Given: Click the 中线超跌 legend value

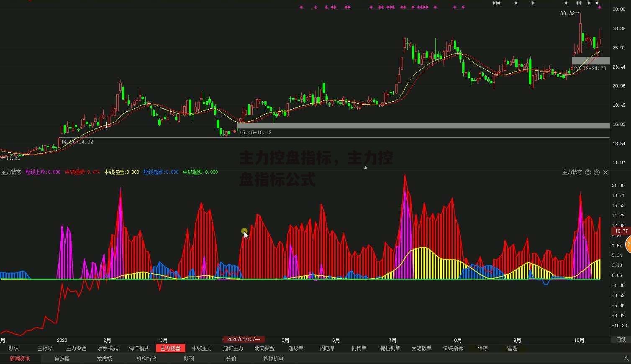Looking at the screenshot, I should point(200,172).
